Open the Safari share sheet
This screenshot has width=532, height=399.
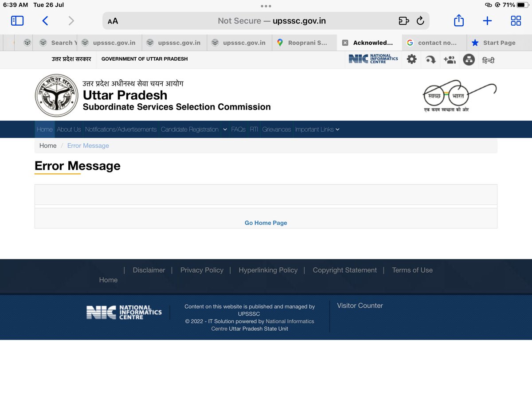459,20
